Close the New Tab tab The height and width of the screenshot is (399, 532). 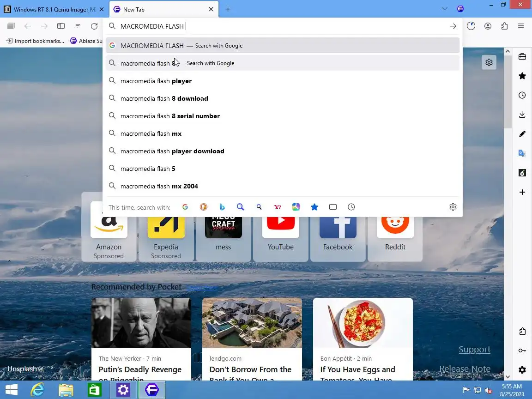[x=211, y=10]
